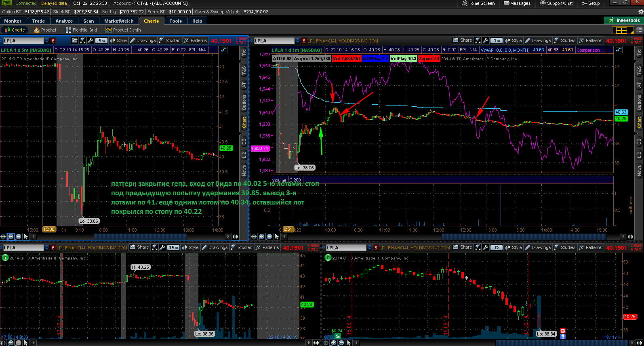644x346 pixels.
Task: Click the gear icon at top right
Action: pos(641,12)
